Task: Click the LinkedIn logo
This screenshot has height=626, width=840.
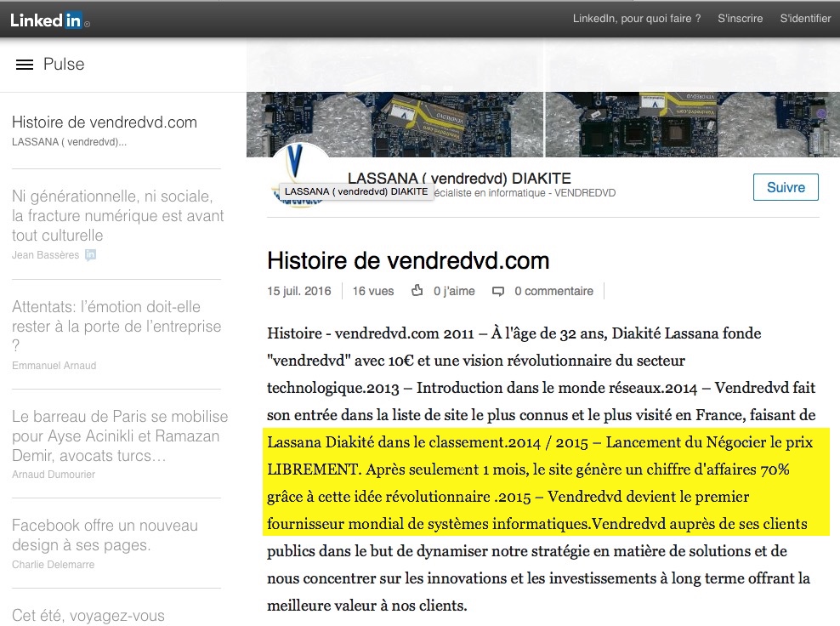Action: pyautogui.click(x=47, y=20)
